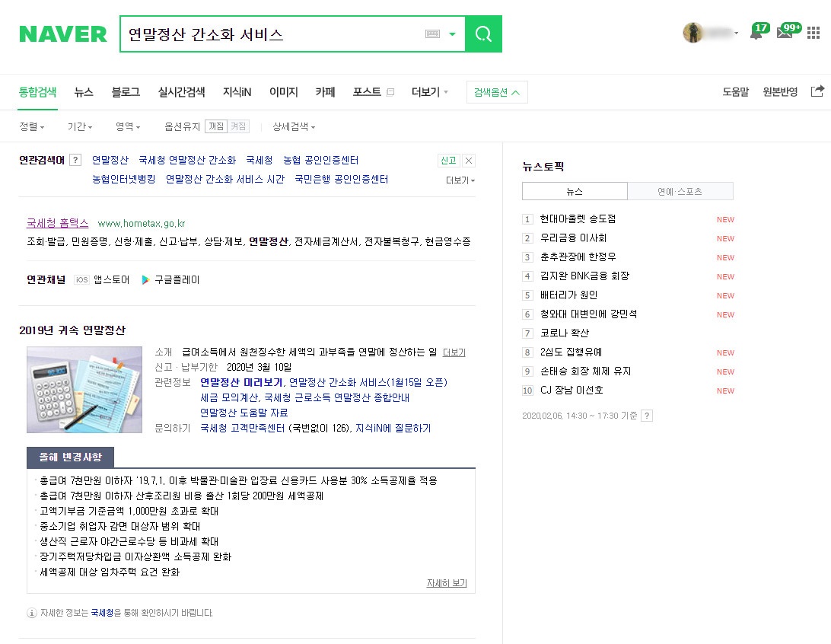Click the help icon next to 17:30 기준
831x644 pixels.
tap(647, 416)
